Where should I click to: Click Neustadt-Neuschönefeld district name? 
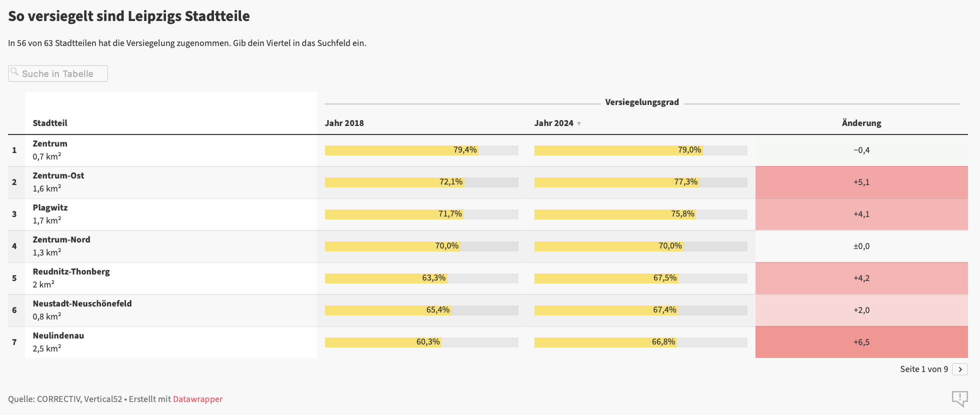[82, 303]
